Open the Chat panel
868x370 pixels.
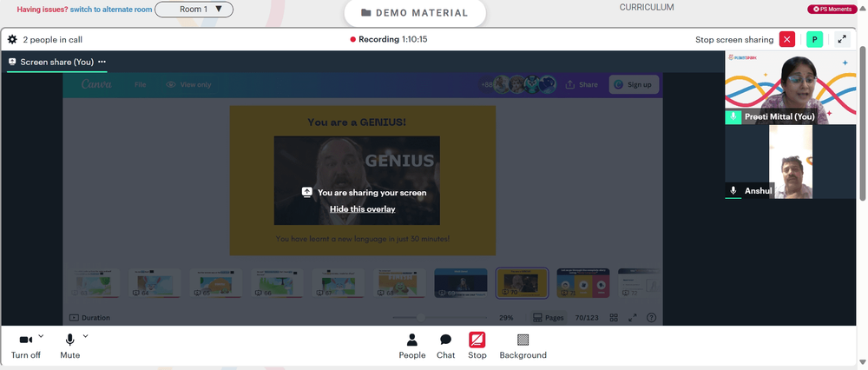445,347
